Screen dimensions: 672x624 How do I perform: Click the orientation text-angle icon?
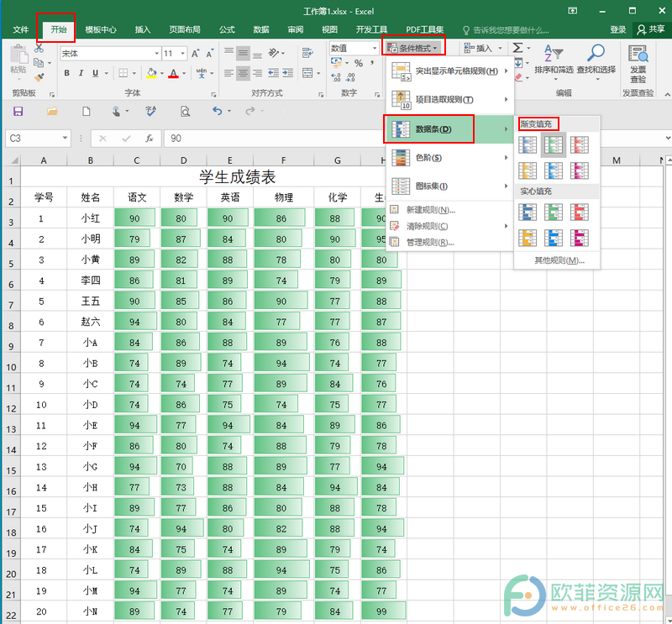tap(274, 53)
